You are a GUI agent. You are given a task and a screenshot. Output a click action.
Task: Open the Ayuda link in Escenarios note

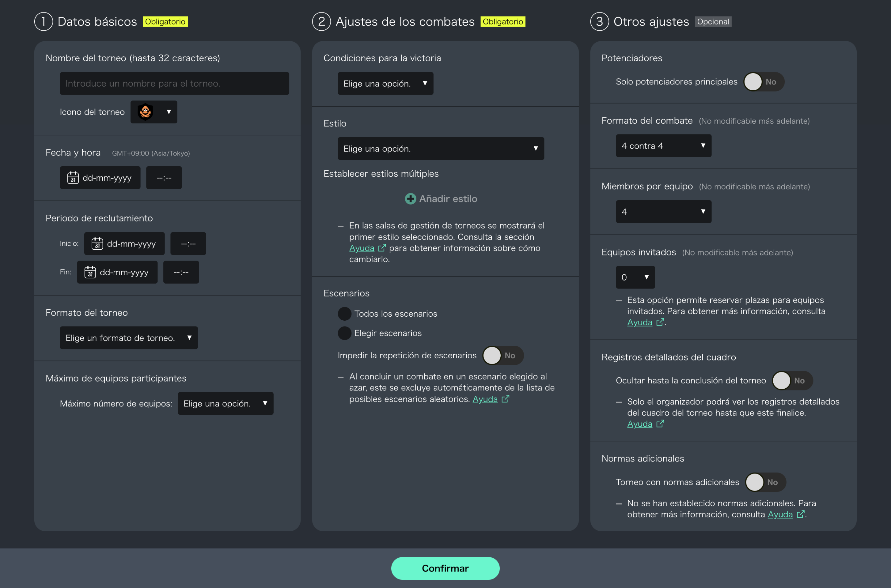coord(485,399)
